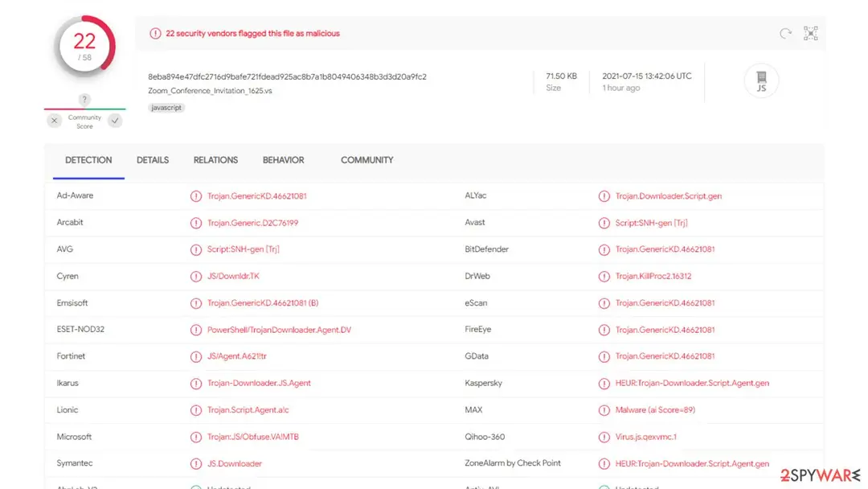Click the warning icon beside FireEye result
The width and height of the screenshot is (868, 489).
tap(604, 330)
